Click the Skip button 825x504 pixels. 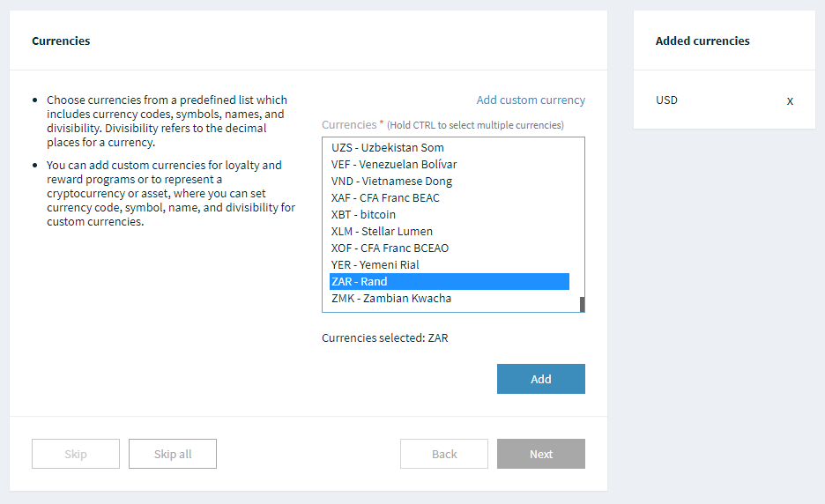[76, 455]
